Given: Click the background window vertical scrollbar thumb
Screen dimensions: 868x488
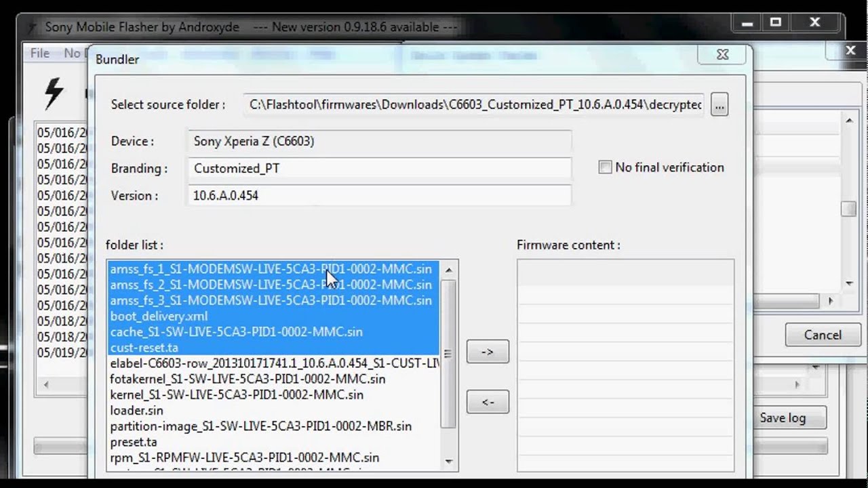Looking at the screenshot, I should [x=848, y=209].
